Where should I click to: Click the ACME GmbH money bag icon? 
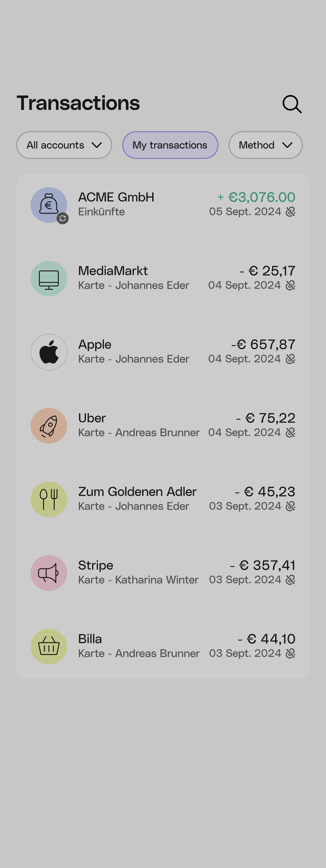click(49, 205)
